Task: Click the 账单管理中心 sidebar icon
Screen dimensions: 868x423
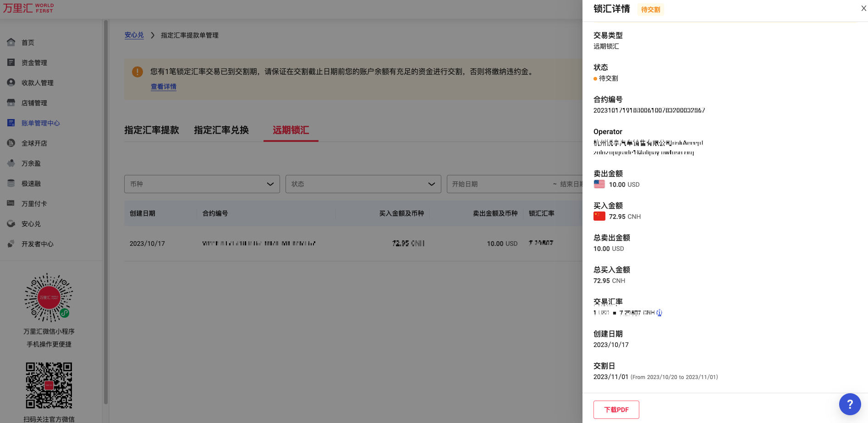Action: click(11, 123)
